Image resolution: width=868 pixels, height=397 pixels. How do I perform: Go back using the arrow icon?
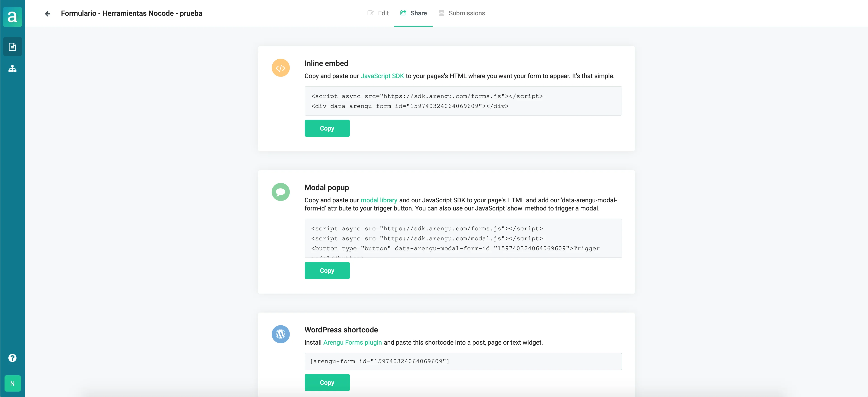pyautogui.click(x=47, y=14)
